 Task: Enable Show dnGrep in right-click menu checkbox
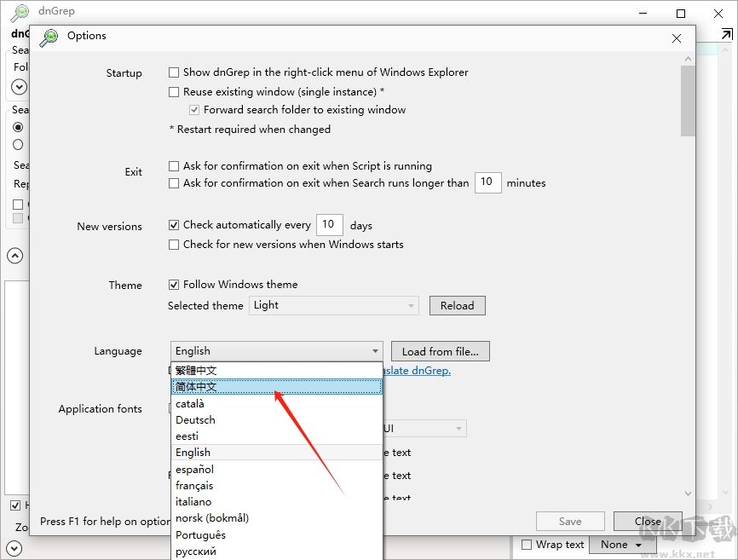[x=174, y=72]
